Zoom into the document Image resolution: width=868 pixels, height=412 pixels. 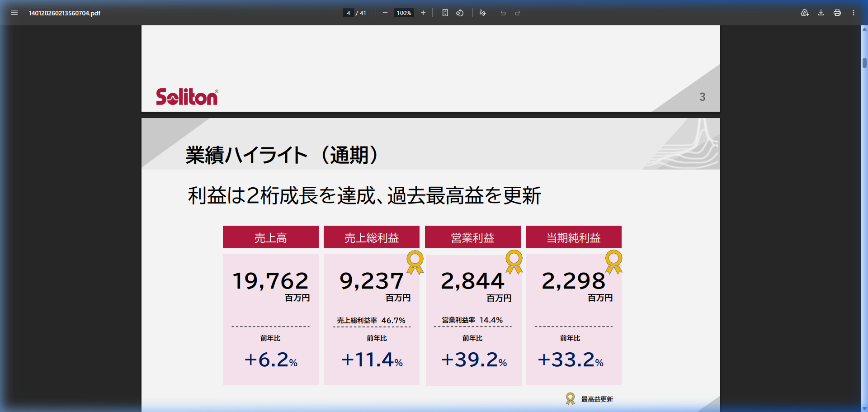(423, 13)
